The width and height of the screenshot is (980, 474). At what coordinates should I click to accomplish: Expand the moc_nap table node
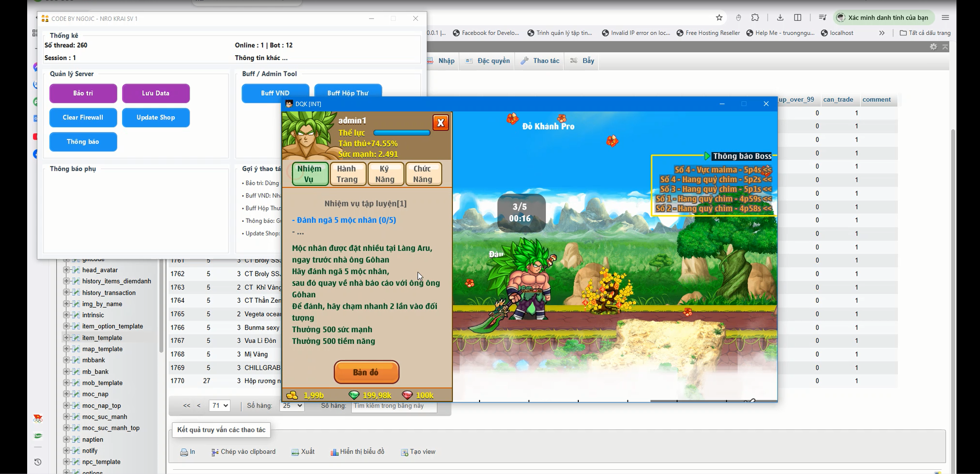67,394
